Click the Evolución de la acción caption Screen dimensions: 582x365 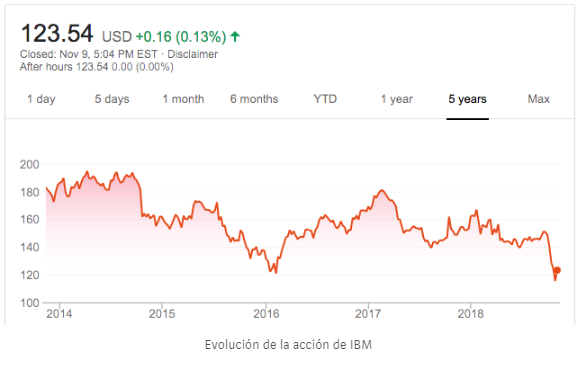click(x=288, y=345)
